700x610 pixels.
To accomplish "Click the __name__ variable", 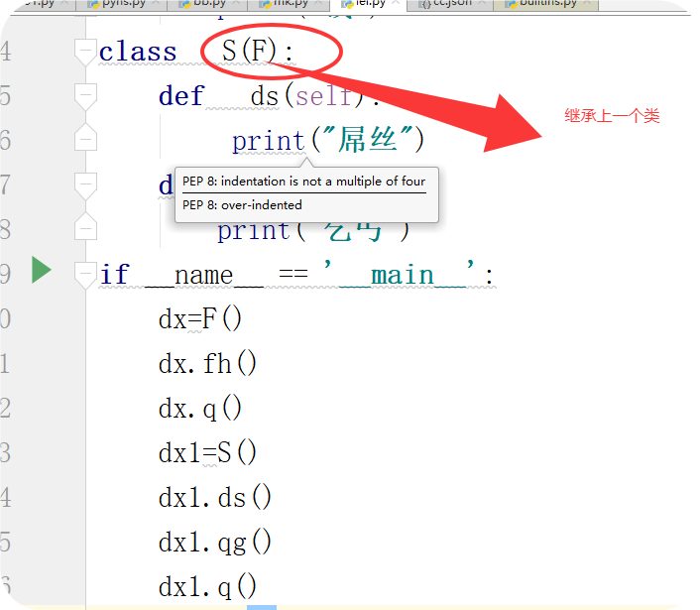I will [x=204, y=274].
